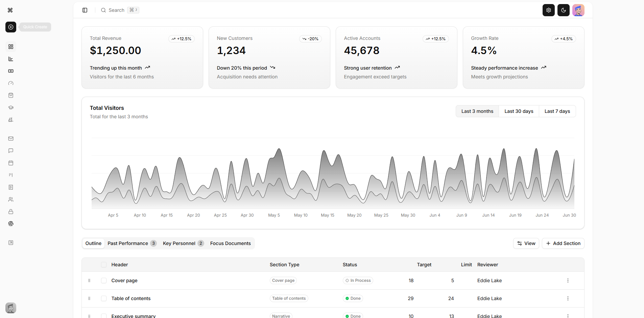Open the kanban board sidebar icon
Screen dimensions: 644x318
[x=11, y=175]
